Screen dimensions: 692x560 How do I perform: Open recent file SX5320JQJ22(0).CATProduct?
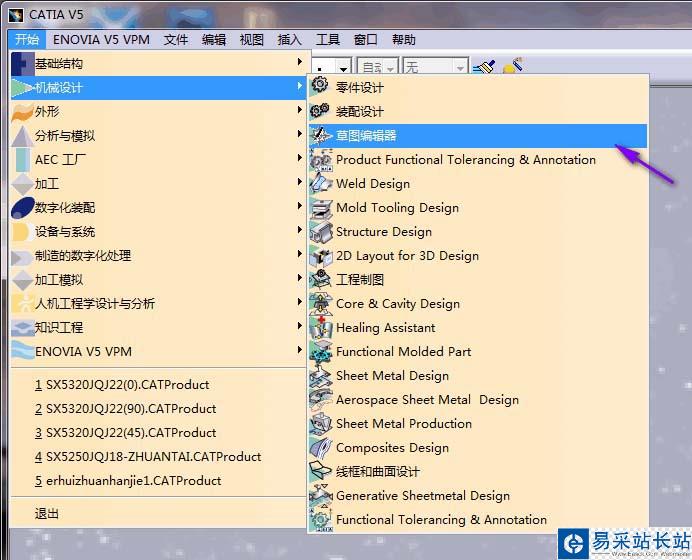[158, 385]
